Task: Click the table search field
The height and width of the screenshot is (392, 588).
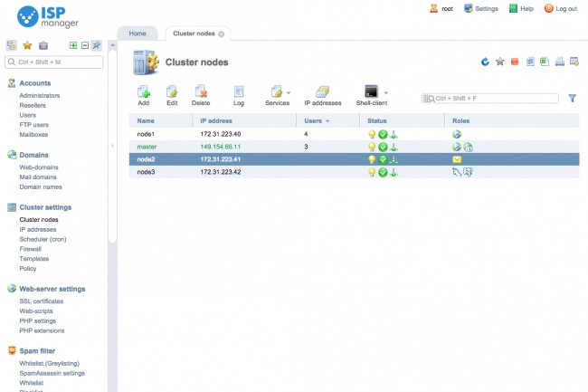Action: 493,98
